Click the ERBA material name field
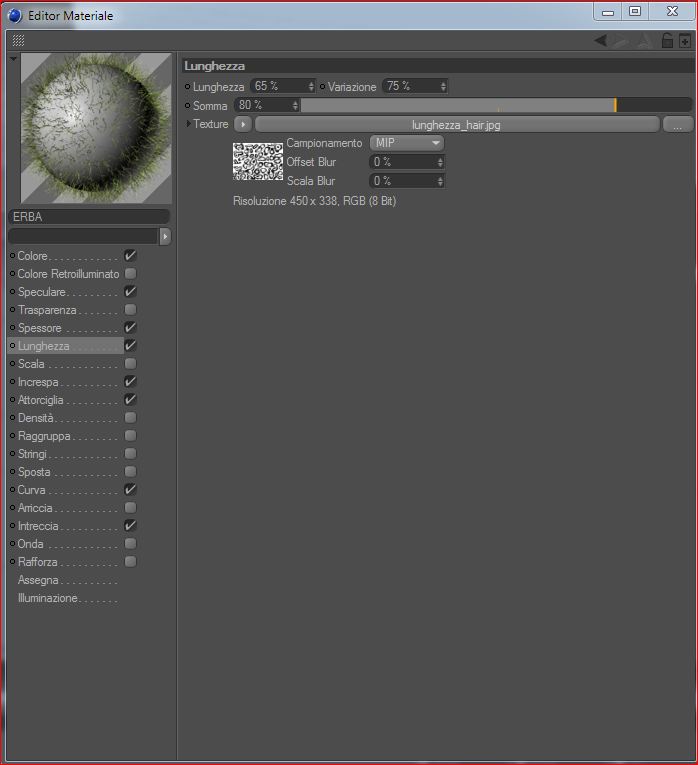698x765 pixels. (x=89, y=217)
